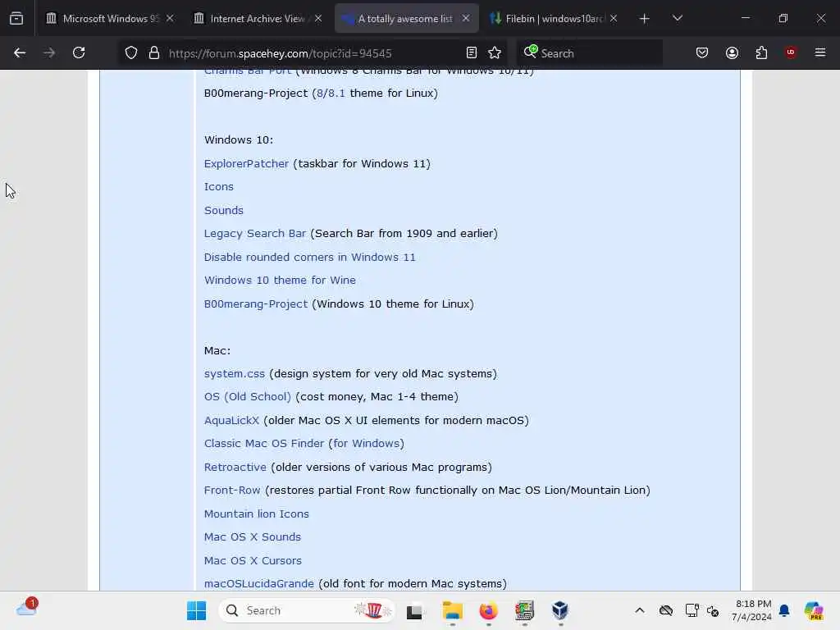View site security padlock info
This screenshot has height=630, width=840.
154,52
